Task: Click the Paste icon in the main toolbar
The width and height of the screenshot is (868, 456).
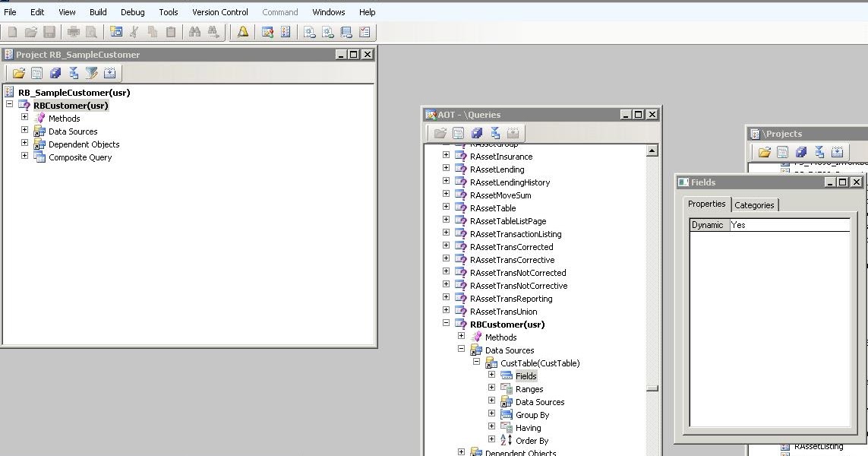Action: pyautogui.click(x=171, y=31)
